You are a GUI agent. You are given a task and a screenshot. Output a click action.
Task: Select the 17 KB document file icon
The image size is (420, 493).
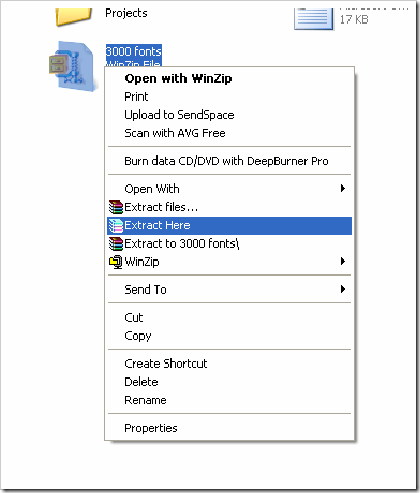[314, 19]
